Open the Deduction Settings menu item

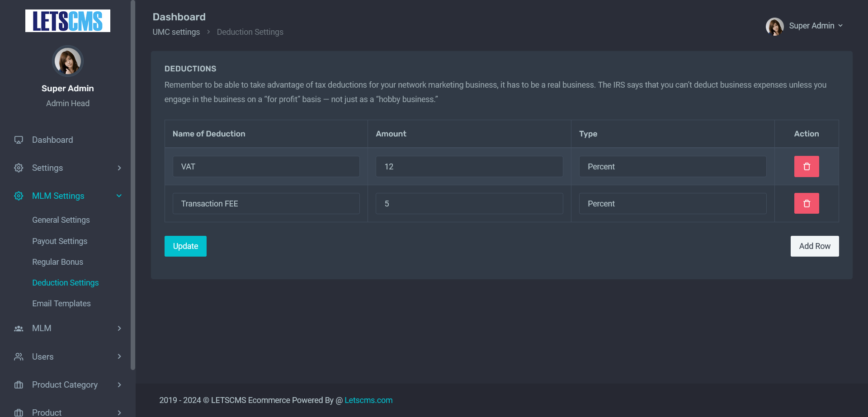[x=66, y=282]
